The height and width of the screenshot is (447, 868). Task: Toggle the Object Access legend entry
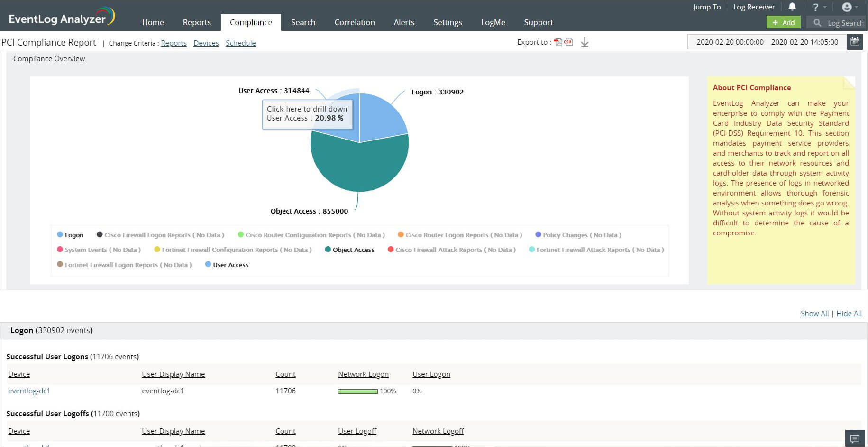[349, 250]
